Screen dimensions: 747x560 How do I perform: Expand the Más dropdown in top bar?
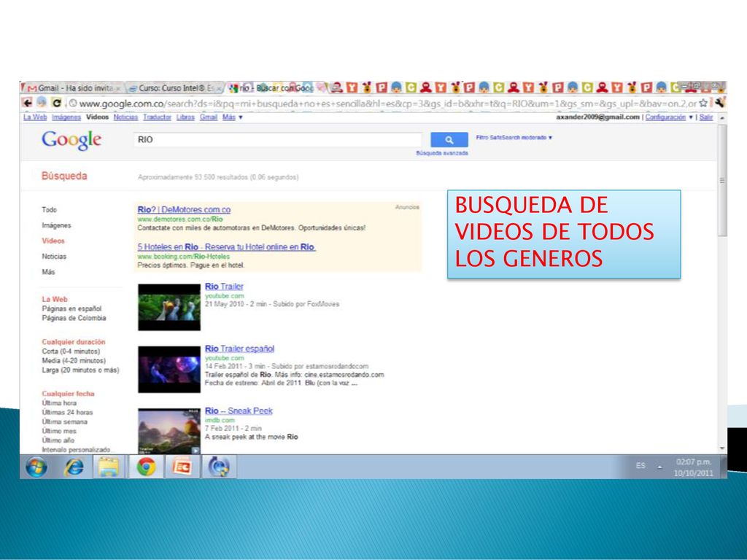tap(233, 117)
